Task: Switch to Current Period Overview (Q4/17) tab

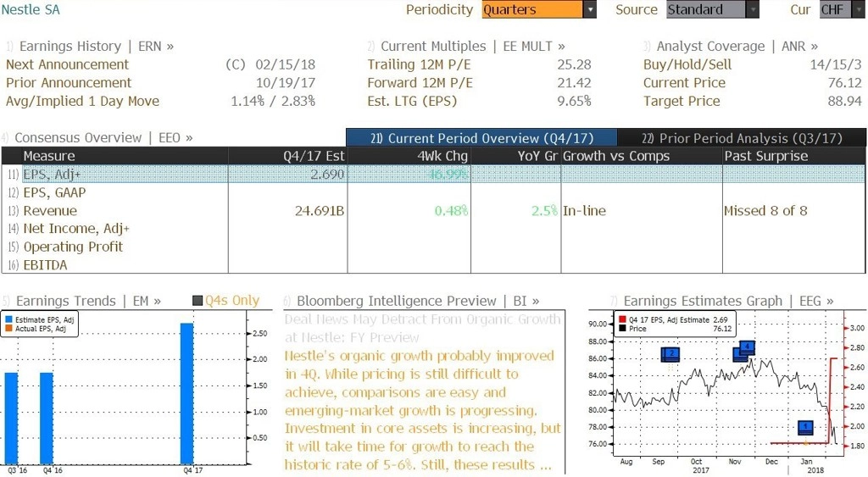Action: tap(481, 138)
